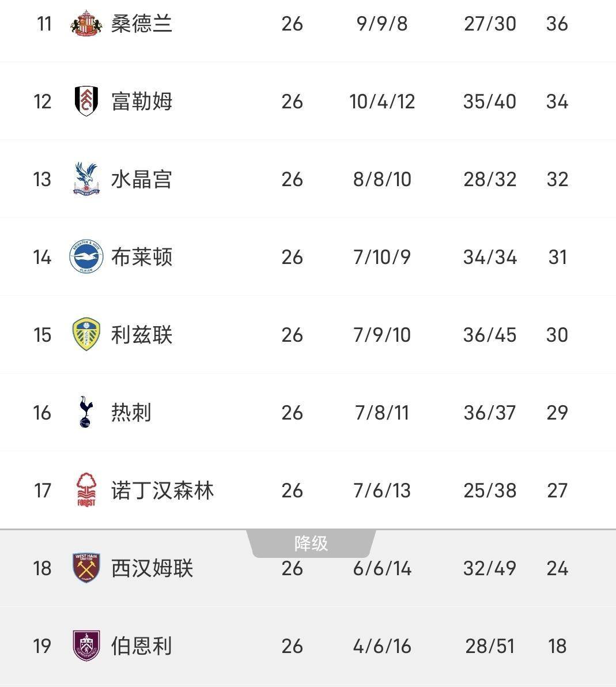Select the 降级 relegation divider tab

coord(312,542)
